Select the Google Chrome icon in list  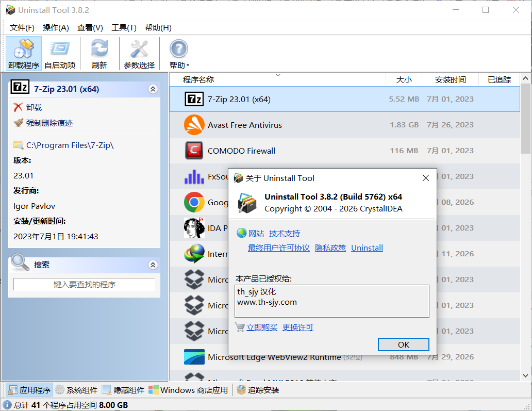click(x=194, y=202)
